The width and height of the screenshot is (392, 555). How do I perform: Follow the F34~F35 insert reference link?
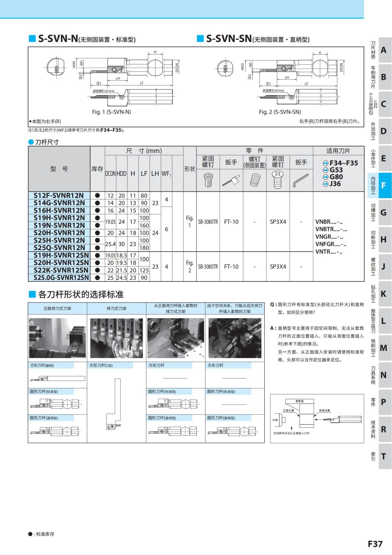[340, 163]
